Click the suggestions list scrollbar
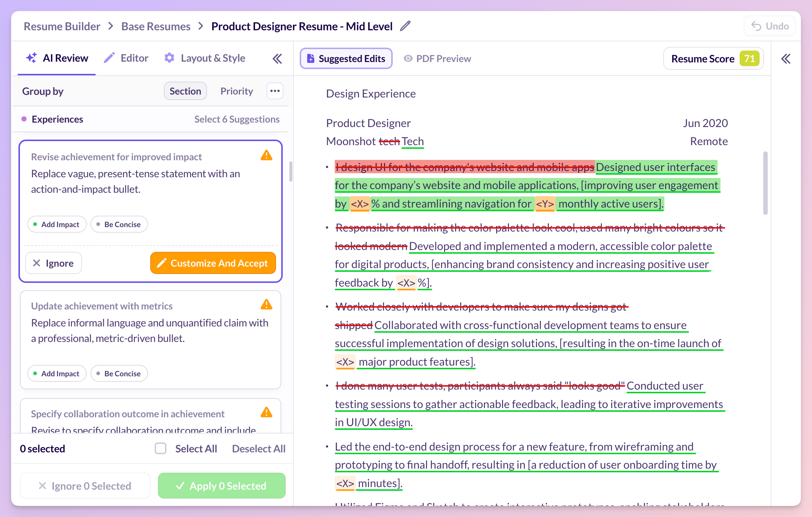Screen dimensions: 812x517 (x=291, y=171)
